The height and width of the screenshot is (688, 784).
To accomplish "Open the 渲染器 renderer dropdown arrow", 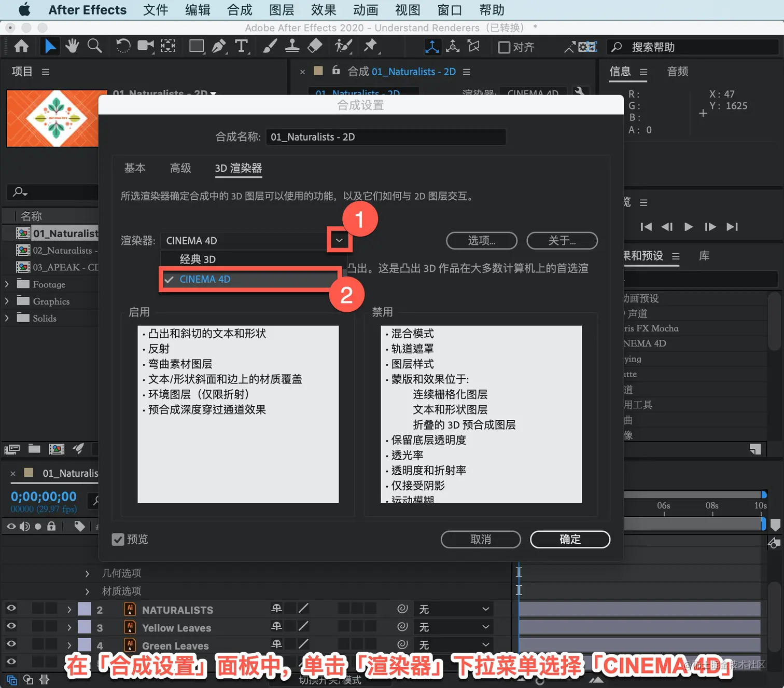I will [x=339, y=240].
